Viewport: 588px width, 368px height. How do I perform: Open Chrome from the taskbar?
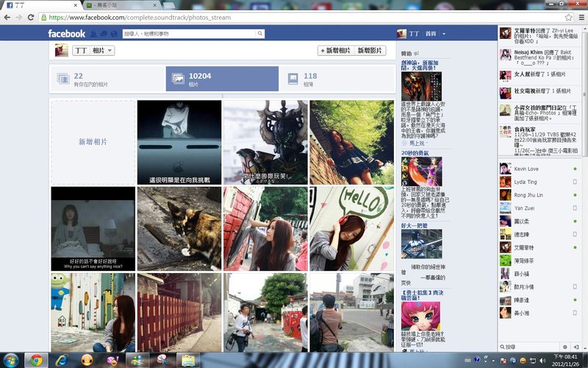(36, 361)
